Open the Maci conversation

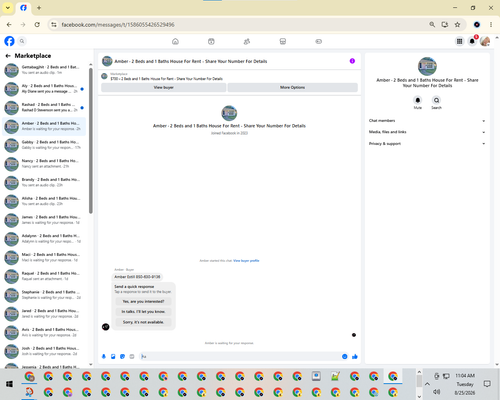(44, 257)
